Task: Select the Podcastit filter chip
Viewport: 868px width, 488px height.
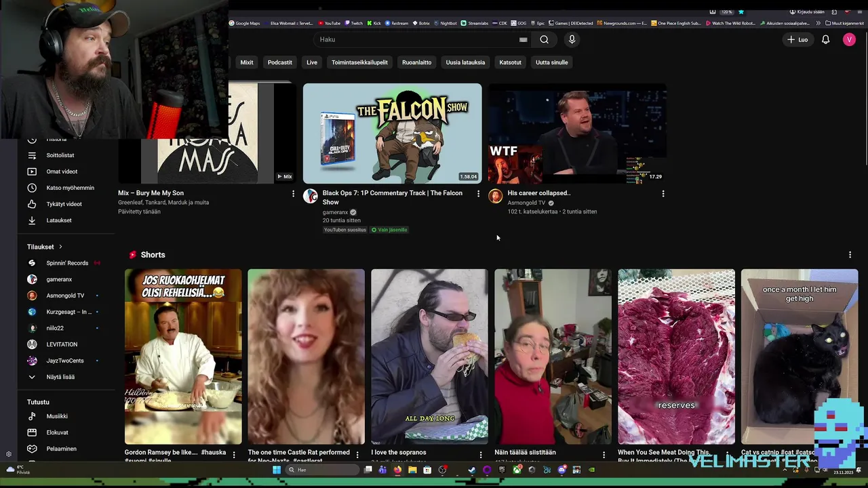Action: (279, 62)
